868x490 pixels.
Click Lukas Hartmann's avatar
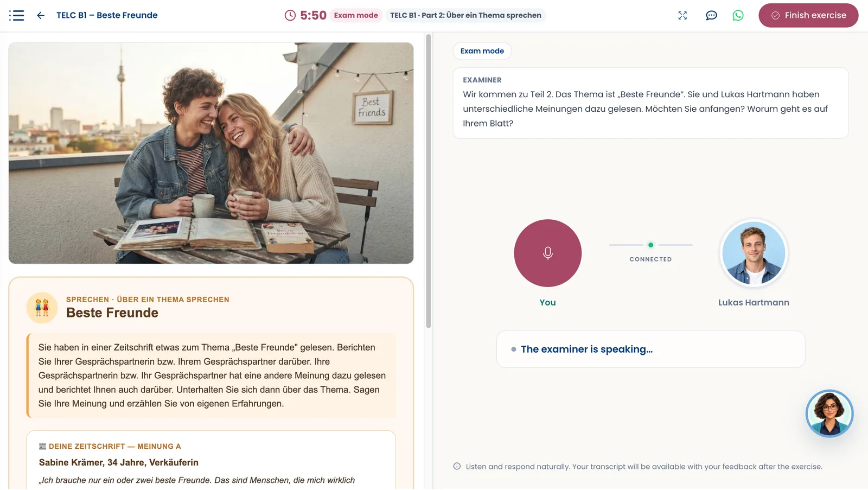(754, 253)
